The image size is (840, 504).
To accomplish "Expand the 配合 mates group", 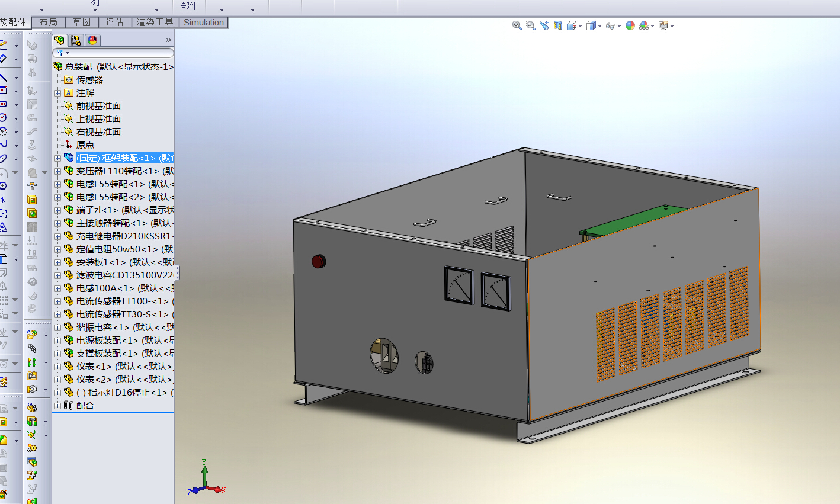I will pyautogui.click(x=57, y=406).
